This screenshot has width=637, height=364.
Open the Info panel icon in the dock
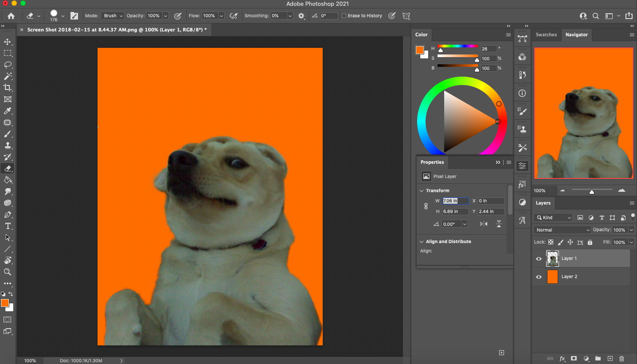tap(522, 93)
